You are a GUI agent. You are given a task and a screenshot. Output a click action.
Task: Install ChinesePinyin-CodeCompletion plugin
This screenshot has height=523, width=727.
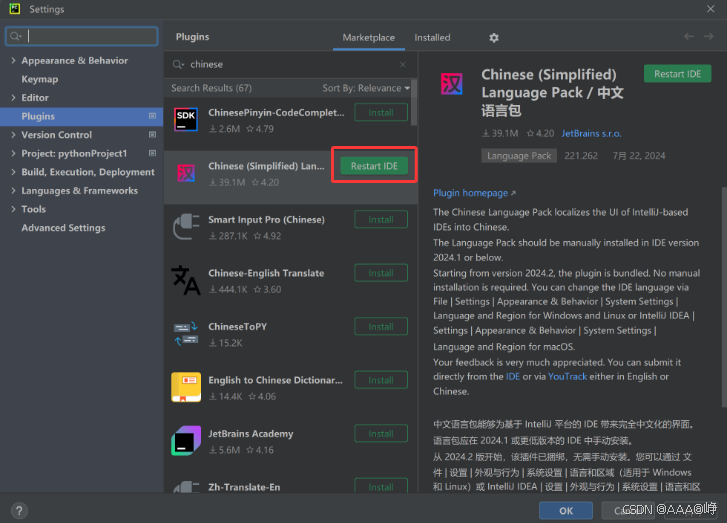click(x=381, y=113)
